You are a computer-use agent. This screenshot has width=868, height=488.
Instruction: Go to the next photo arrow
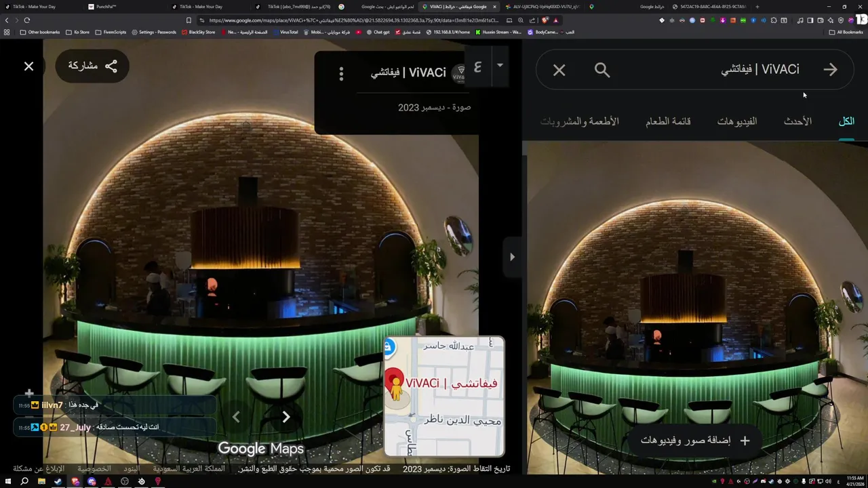(x=285, y=417)
